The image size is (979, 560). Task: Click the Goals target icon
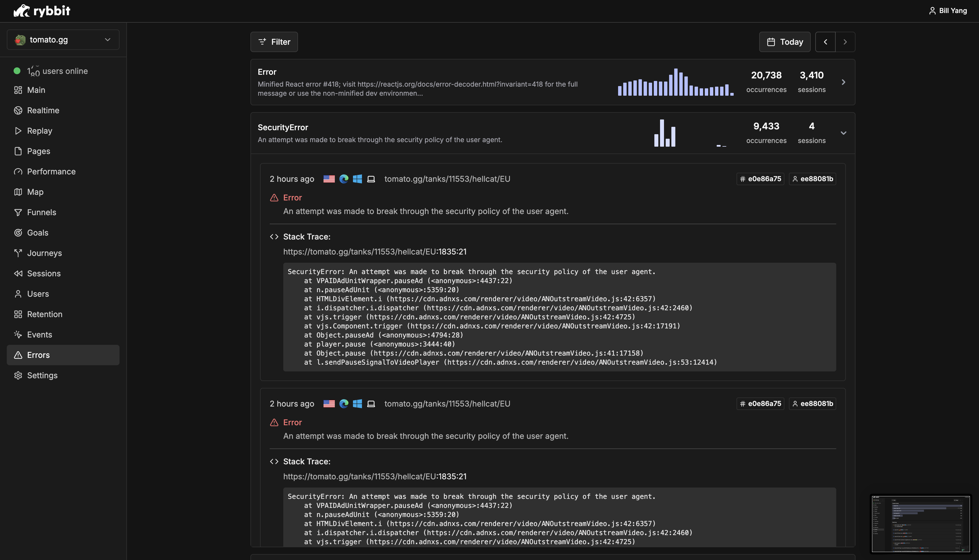(18, 233)
